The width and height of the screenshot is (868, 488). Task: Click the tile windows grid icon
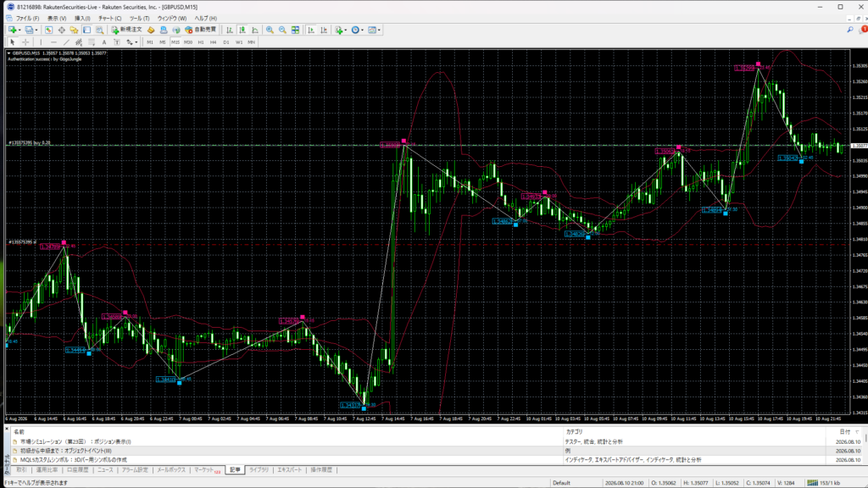point(296,30)
